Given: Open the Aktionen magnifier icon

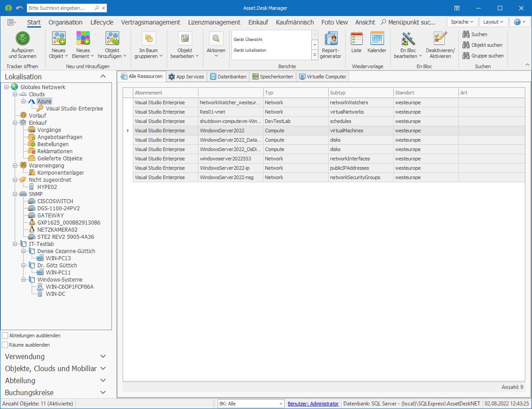Looking at the screenshot, I should click(x=216, y=39).
